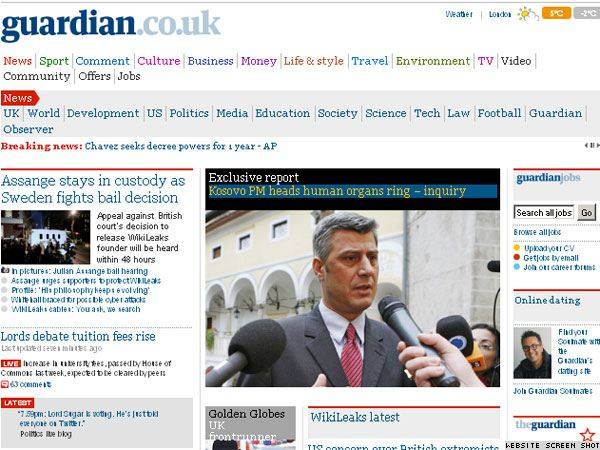The width and height of the screenshot is (600, 450).
Task: Open In pictures: Julian Assange bail hearing
Action: pos(80,271)
